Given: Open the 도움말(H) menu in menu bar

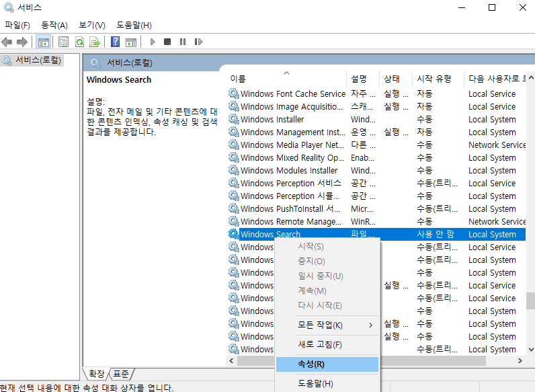Looking at the screenshot, I should pyautogui.click(x=134, y=26).
